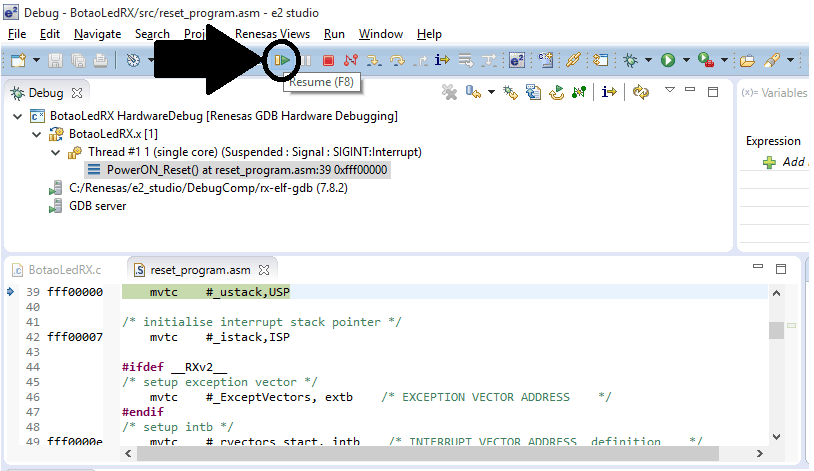Open the File menu

(17, 34)
